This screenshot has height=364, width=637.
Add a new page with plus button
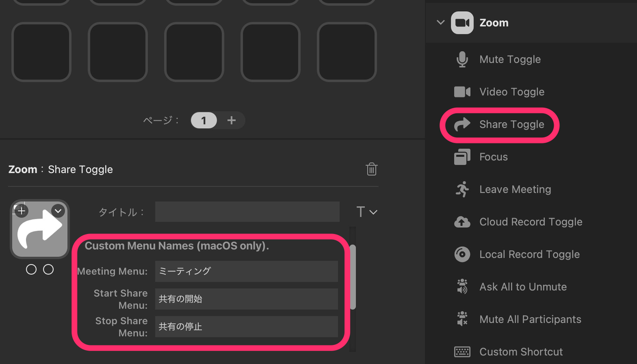click(x=232, y=120)
